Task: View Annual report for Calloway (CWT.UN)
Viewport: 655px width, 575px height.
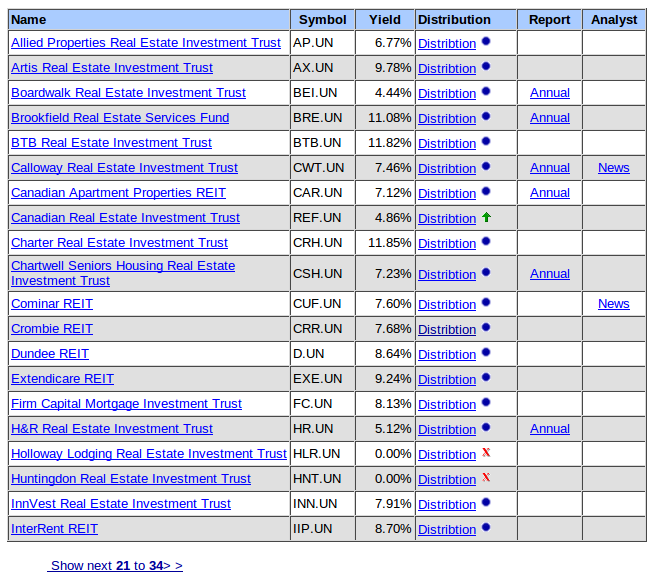Action: tap(550, 168)
